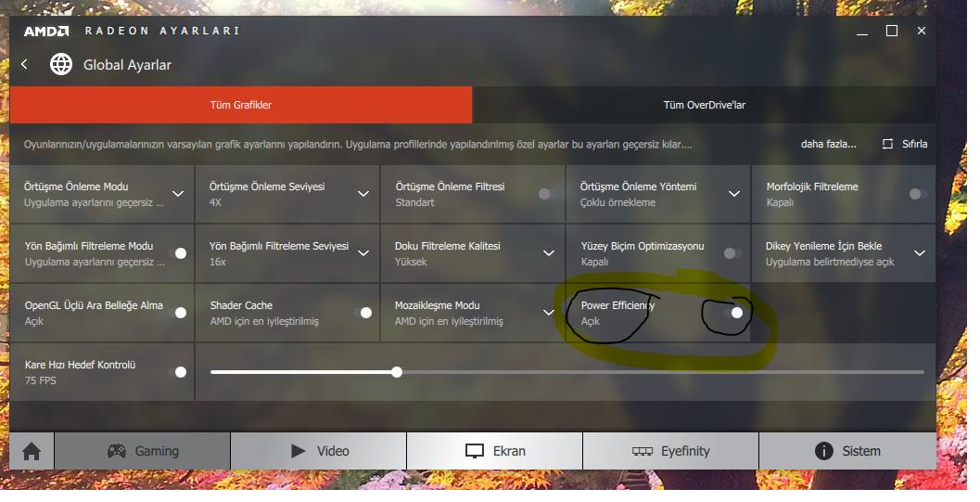980x502 pixels.
Task: Click the Sistem info icon
Action: click(x=823, y=451)
